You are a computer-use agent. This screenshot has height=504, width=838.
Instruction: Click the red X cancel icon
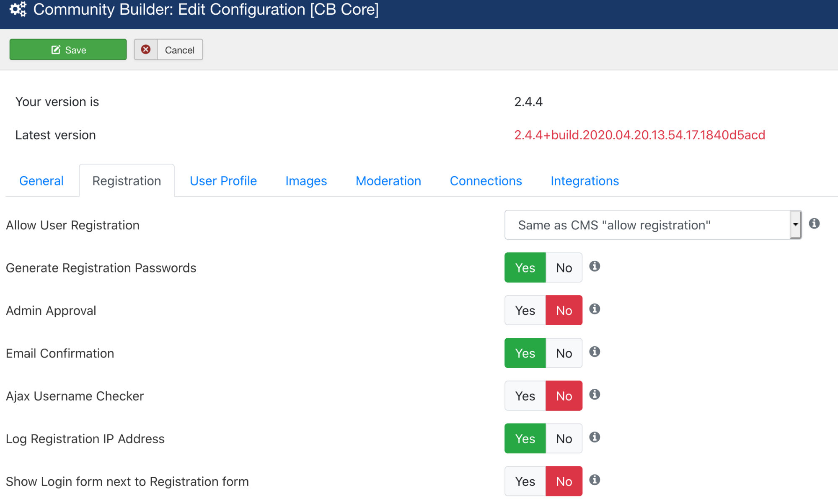[146, 49]
